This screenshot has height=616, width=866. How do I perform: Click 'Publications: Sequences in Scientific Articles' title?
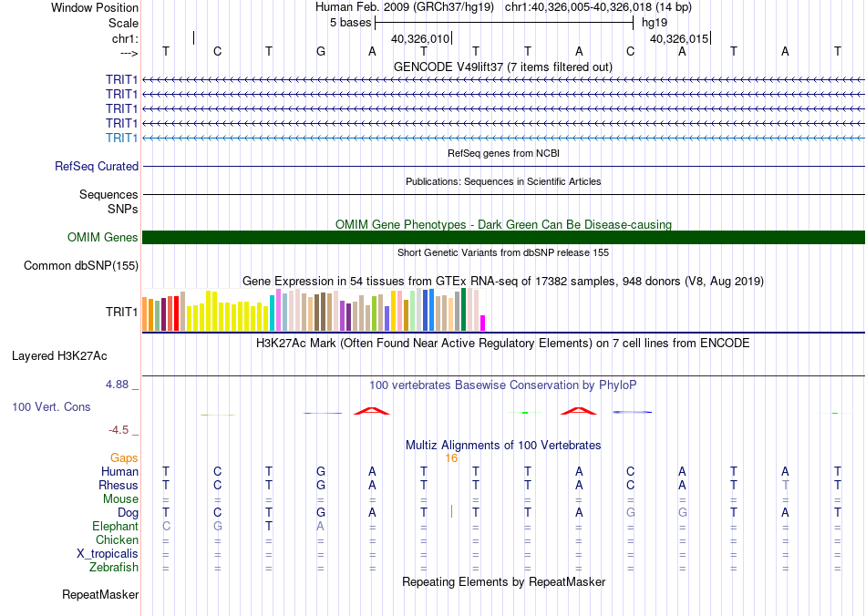point(503,181)
